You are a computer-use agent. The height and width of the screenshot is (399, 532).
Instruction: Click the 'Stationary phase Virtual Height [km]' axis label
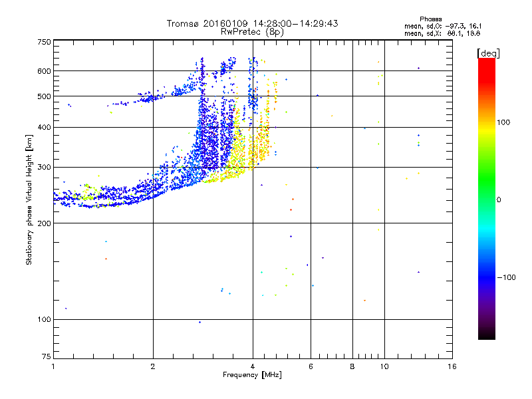click(x=29, y=199)
